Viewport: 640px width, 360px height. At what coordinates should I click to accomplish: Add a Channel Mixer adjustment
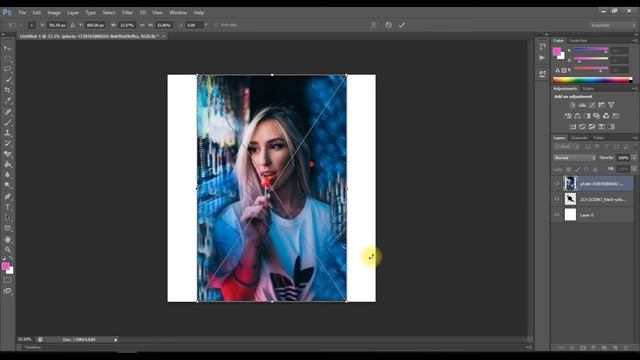[x=606, y=116]
